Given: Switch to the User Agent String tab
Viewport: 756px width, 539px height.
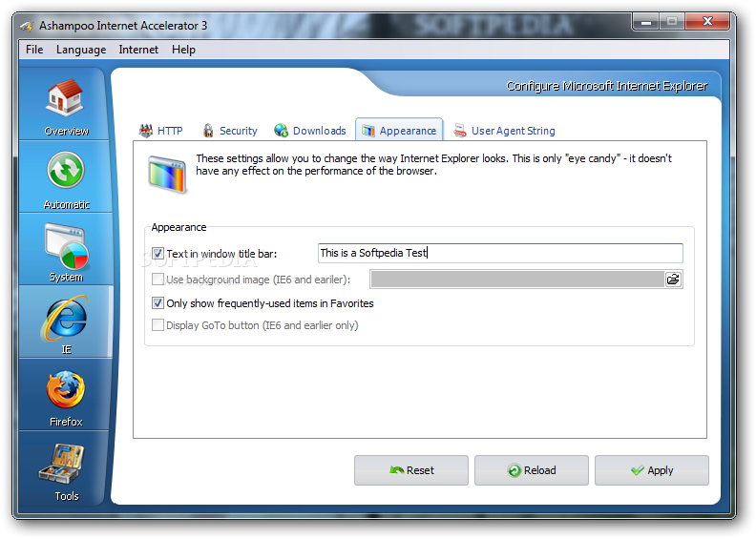Looking at the screenshot, I should pyautogui.click(x=504, y=131).
